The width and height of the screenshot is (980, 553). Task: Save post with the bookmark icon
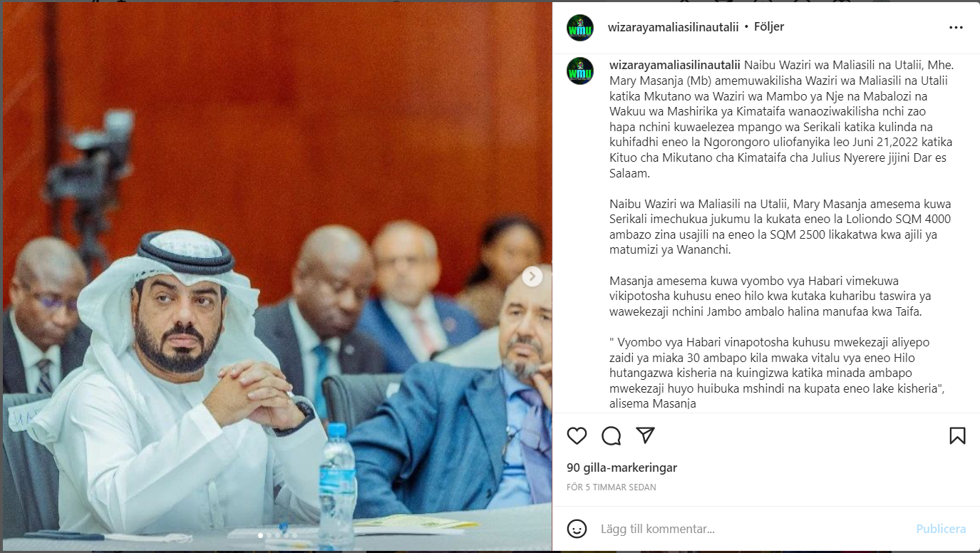[x=957, y=435]
